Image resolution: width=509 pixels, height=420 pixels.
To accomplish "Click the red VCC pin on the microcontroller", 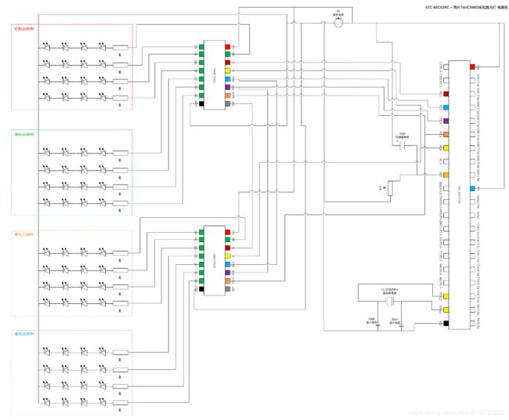I will pos(473,67).
